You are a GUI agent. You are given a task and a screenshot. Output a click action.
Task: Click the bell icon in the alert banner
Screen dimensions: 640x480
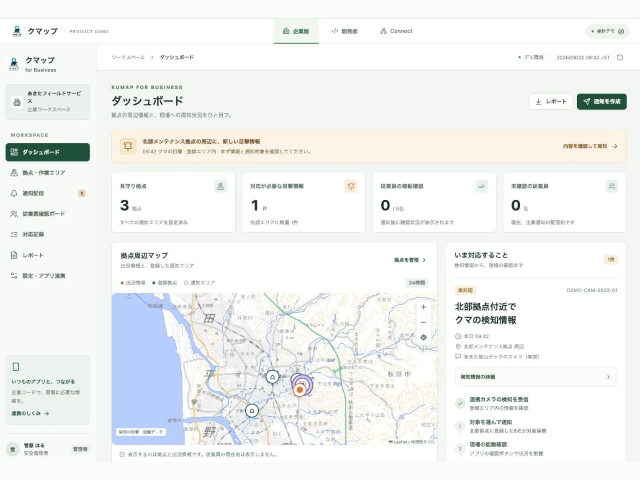(128, 146)
